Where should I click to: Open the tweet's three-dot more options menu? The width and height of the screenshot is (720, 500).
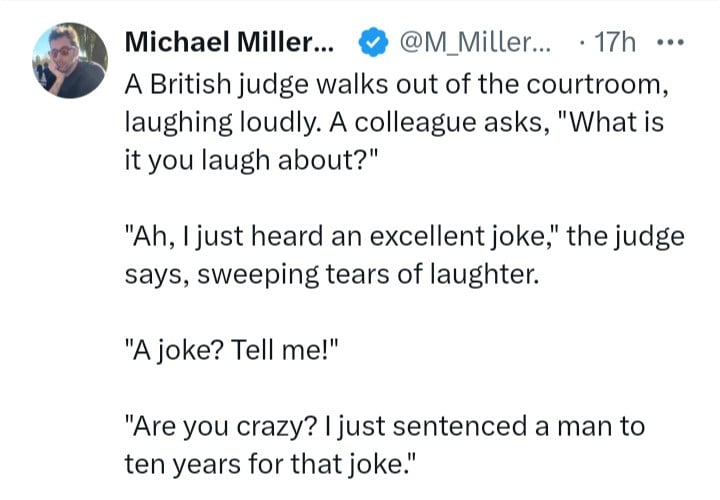point(670,43)
